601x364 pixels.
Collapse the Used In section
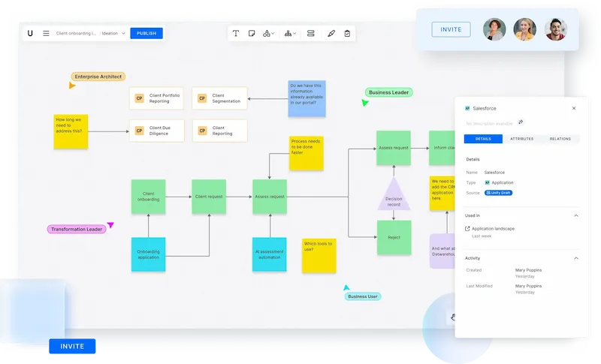point(576,215)
